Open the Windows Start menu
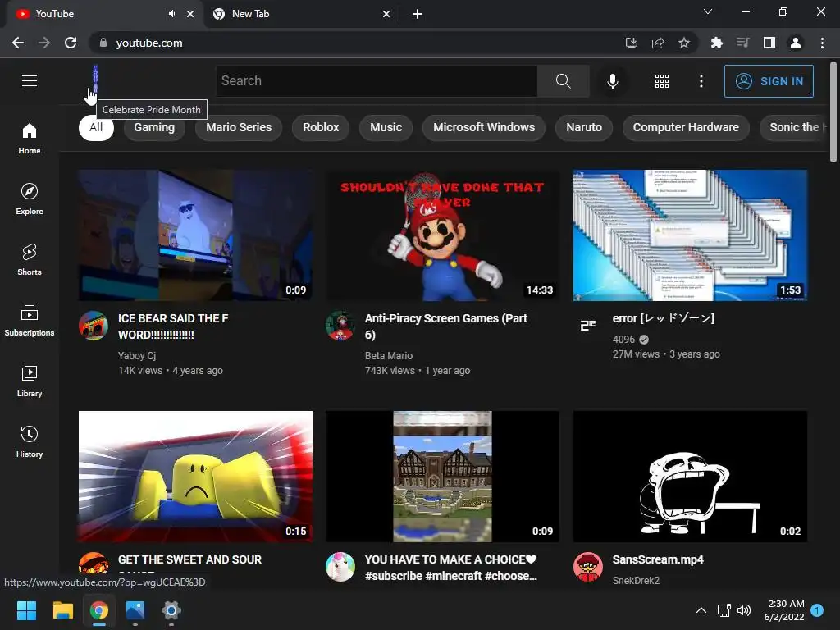Image resolution: width=840 pixels, height=630 pixels. click(x=26, y=610)
